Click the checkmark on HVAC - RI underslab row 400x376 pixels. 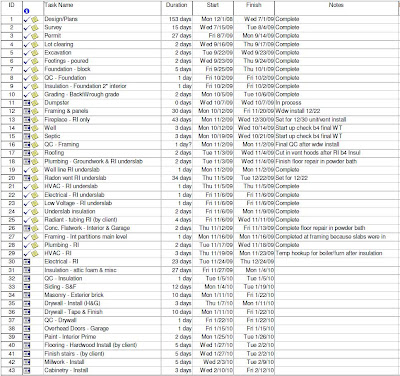pos(27,187)
